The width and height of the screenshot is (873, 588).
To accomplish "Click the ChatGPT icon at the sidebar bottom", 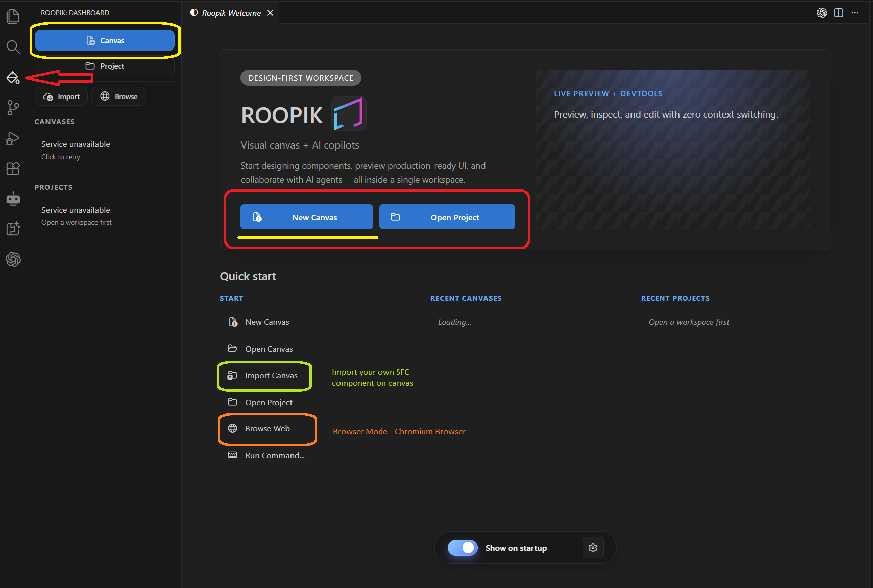I will (13, 259).
